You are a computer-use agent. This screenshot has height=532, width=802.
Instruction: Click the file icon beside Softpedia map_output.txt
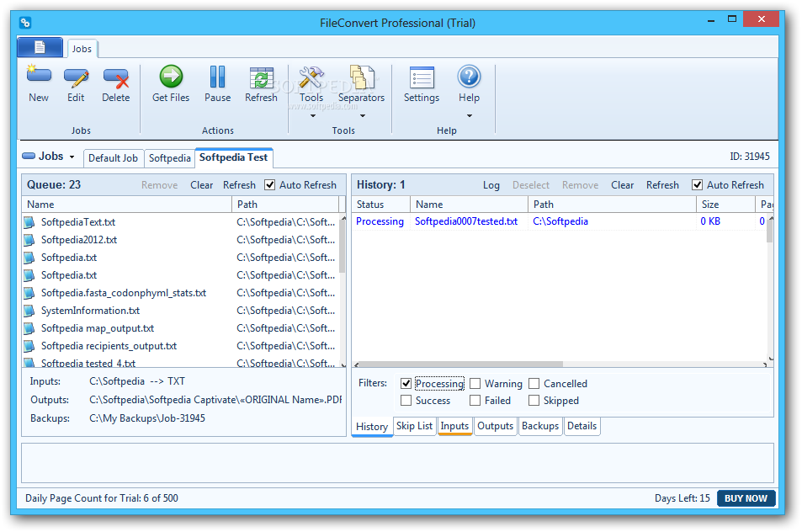click(x=29, y=328)
